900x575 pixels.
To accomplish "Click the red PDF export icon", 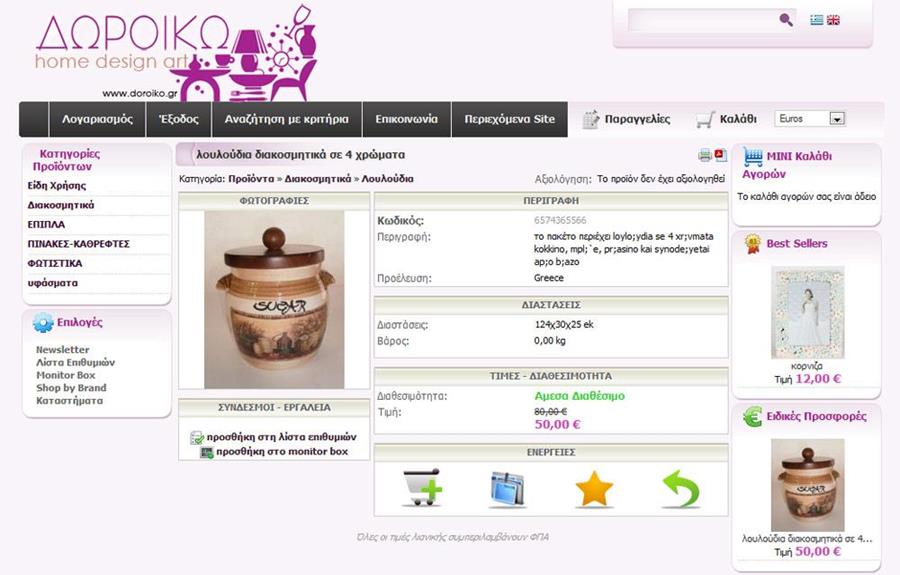I will [720, 155].
